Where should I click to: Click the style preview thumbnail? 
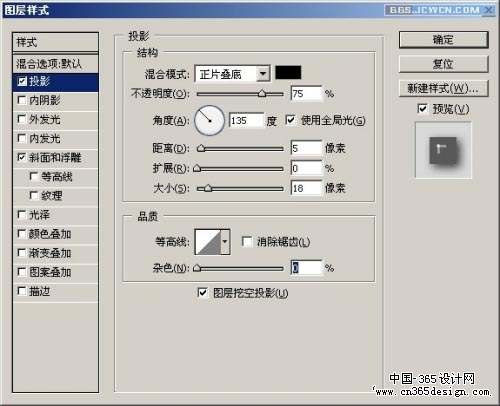(443, 150)
